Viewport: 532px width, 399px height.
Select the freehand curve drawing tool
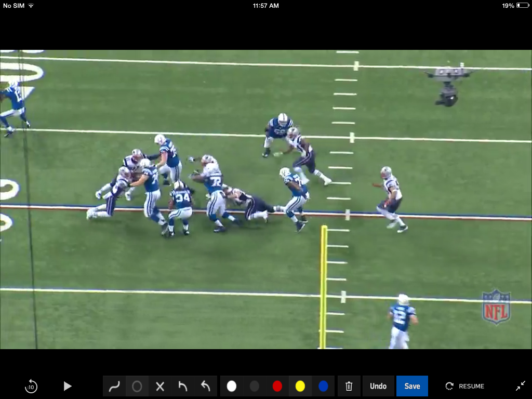click(x=114, y=386)
